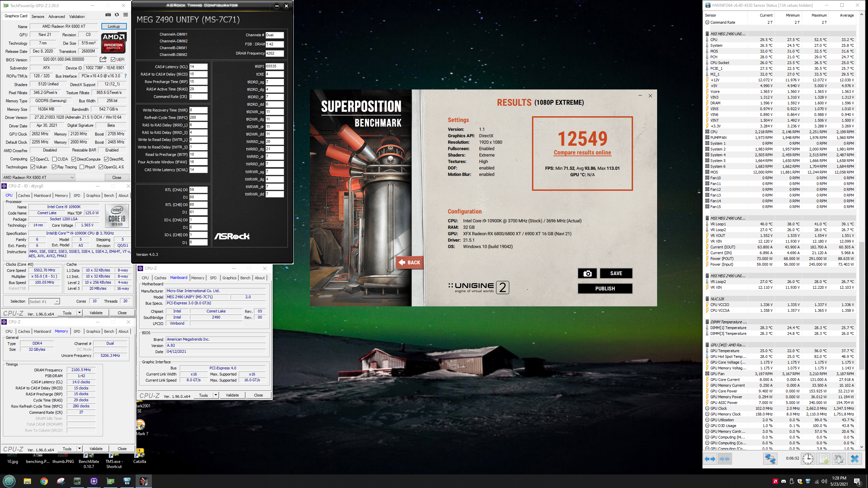Image resolution: width=868 pixels, height=488 pixels.
Task: Click the GPU-Z refresh icon
Action: pyautogui.click(x=117, y=15)
